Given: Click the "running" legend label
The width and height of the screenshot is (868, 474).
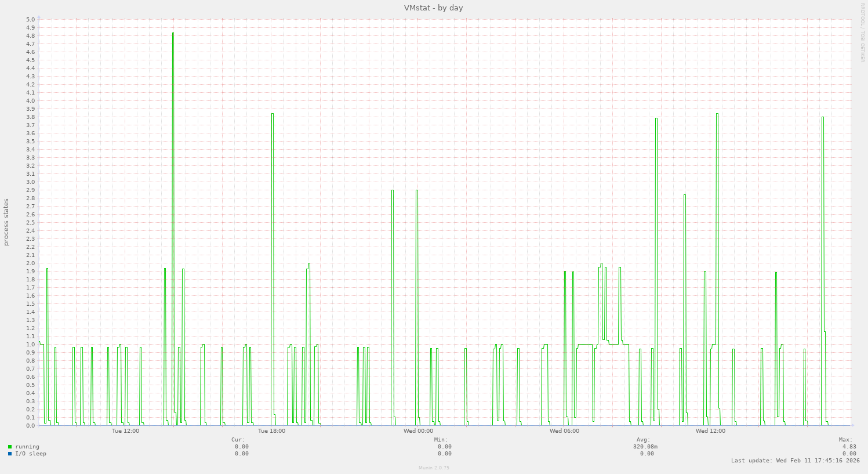Looking at the screenshot, I should click(27, 447).
